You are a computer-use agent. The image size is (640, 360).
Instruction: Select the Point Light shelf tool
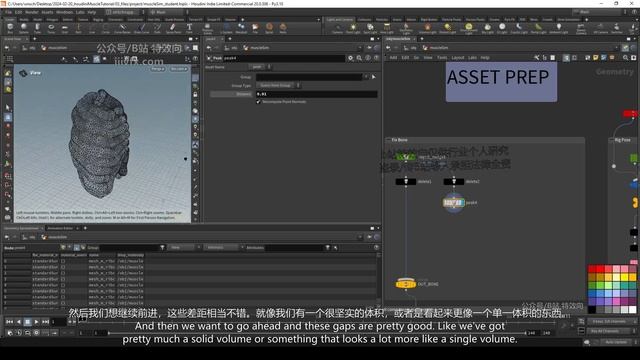(353, 28)
